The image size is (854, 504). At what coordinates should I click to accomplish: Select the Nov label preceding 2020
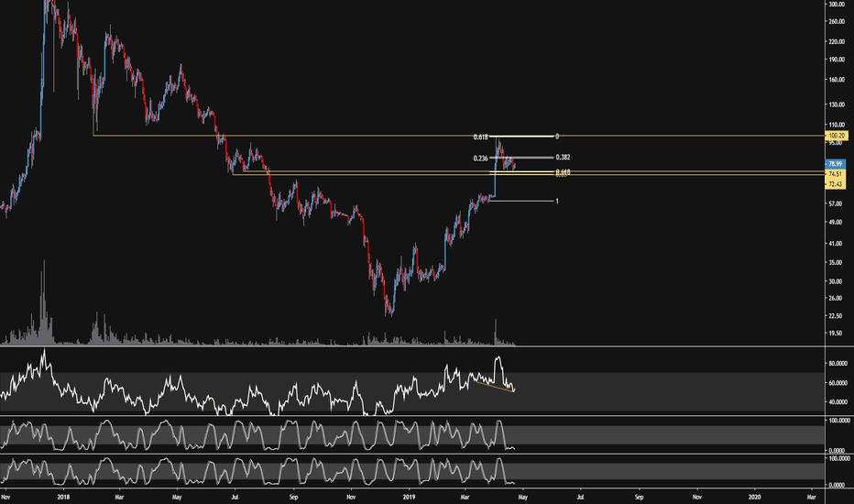[696, 497]
